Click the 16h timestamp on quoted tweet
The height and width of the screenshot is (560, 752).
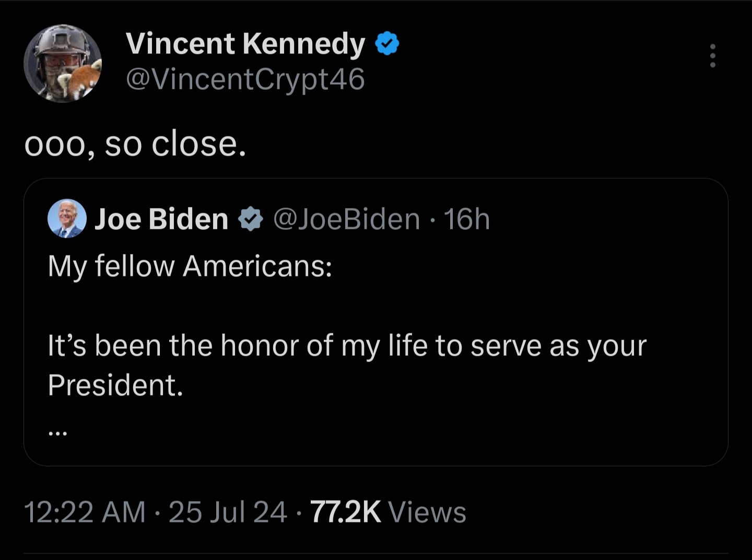coord(467,219)
